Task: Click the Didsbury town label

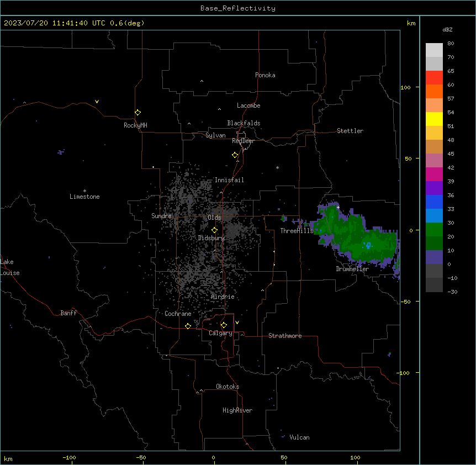Action: pos(211,238)
